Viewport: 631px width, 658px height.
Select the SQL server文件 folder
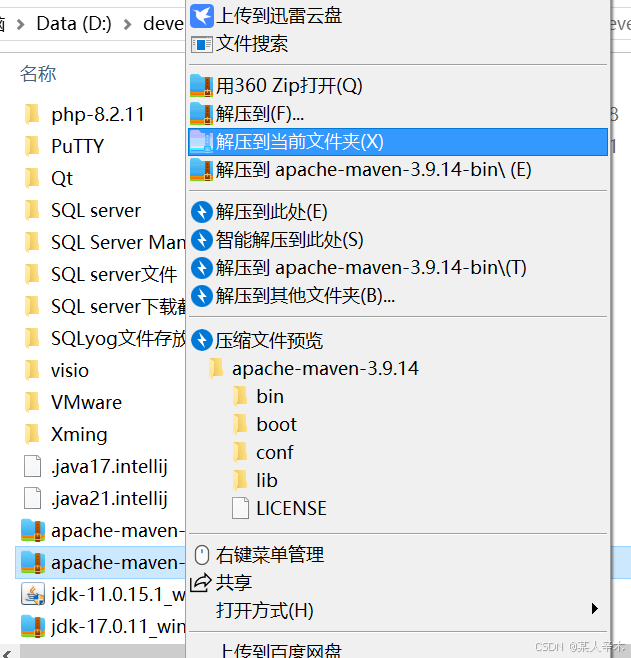[x=101, y=274]
